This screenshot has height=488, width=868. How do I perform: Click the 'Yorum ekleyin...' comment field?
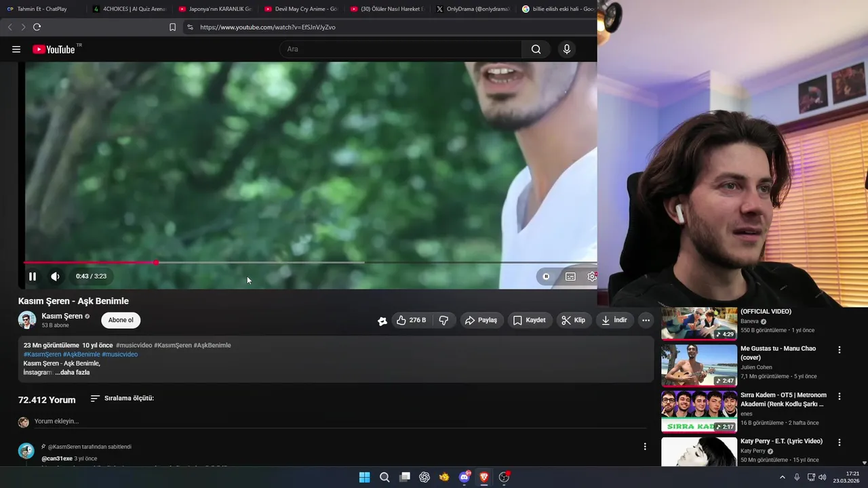point(340,422)
